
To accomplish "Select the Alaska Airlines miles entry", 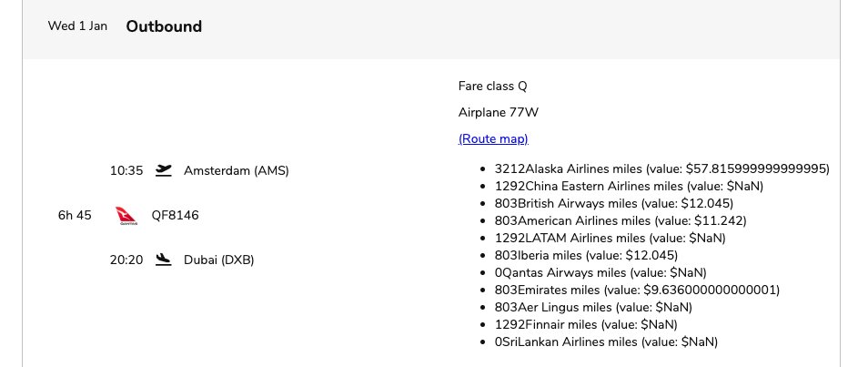I will click(x=662, y=168).
